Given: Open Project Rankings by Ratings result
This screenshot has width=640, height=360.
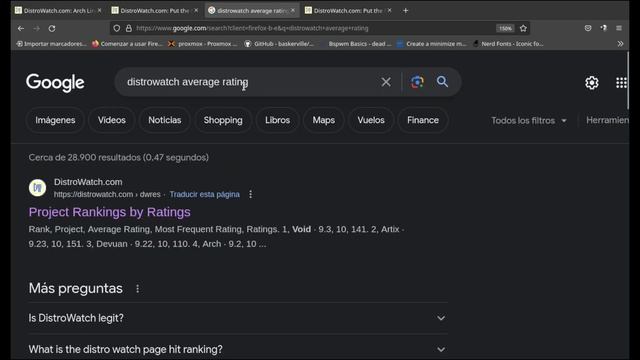Looking at the screenshot, I should click(x=109, y=212).
